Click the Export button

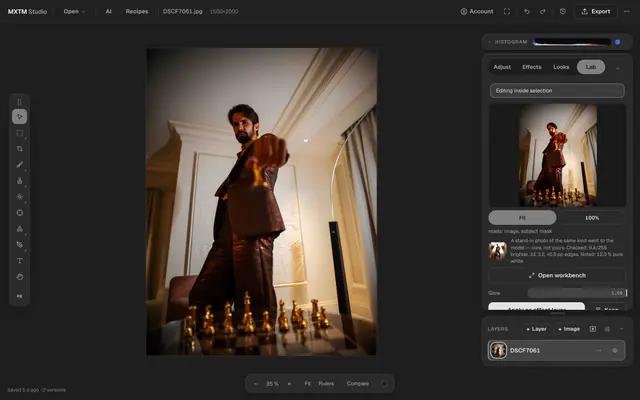point(596,11)
